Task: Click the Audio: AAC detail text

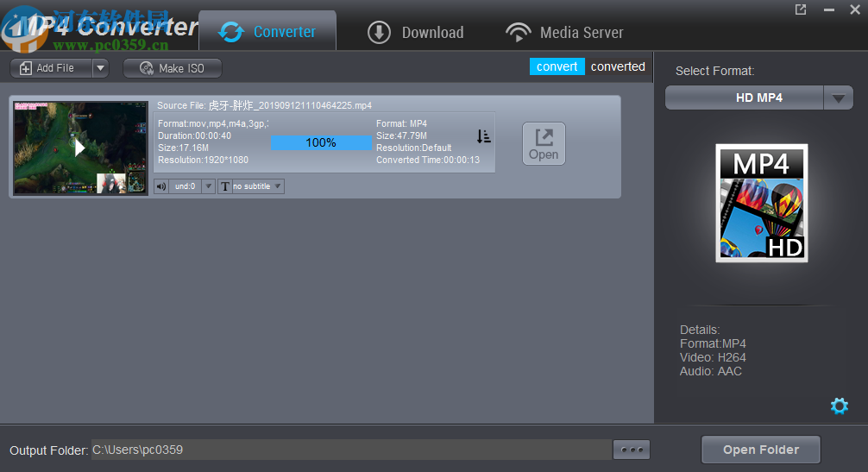Action: pos(711,371)
